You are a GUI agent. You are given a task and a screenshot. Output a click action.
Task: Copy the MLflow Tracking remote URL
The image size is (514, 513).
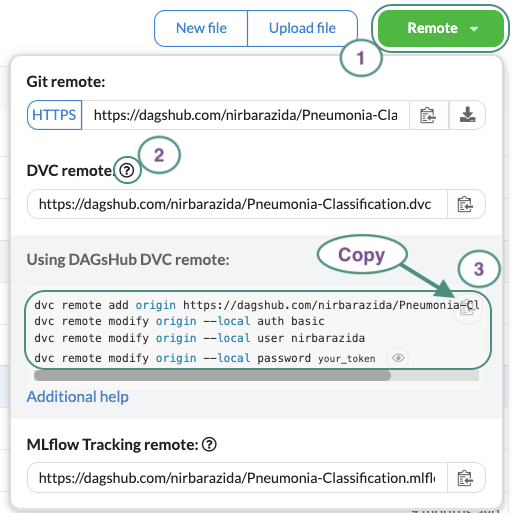(466, 478)
